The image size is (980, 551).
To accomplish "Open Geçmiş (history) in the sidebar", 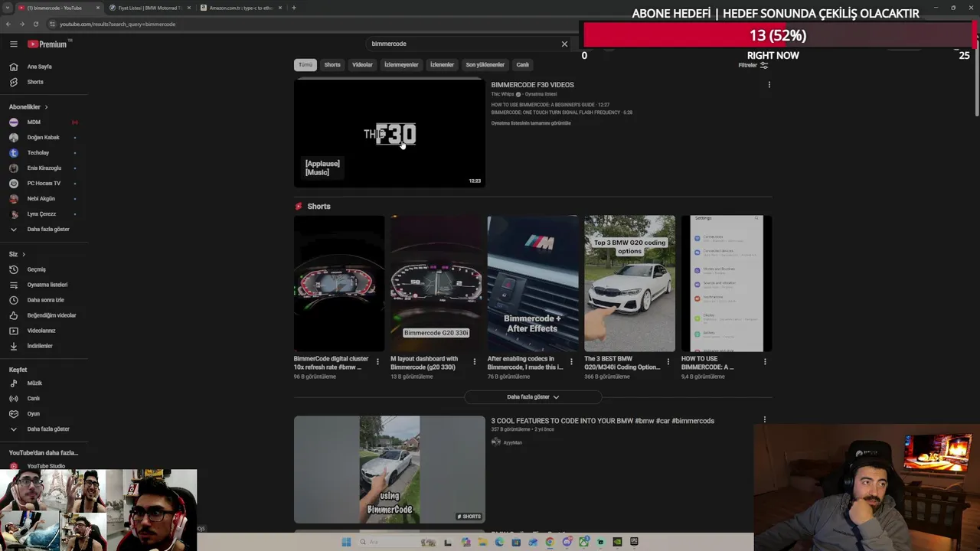I will [x=37, y=269].
